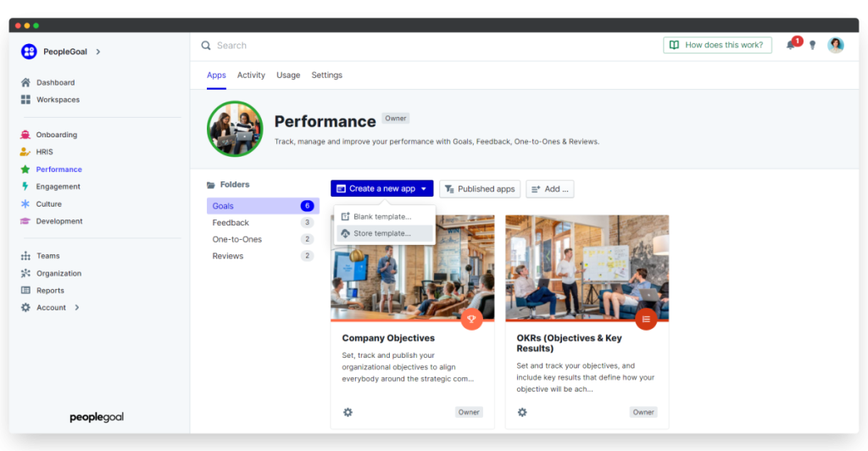Click the lightbulb tips icon
This screenshot has height=451, width=868.
812,46
